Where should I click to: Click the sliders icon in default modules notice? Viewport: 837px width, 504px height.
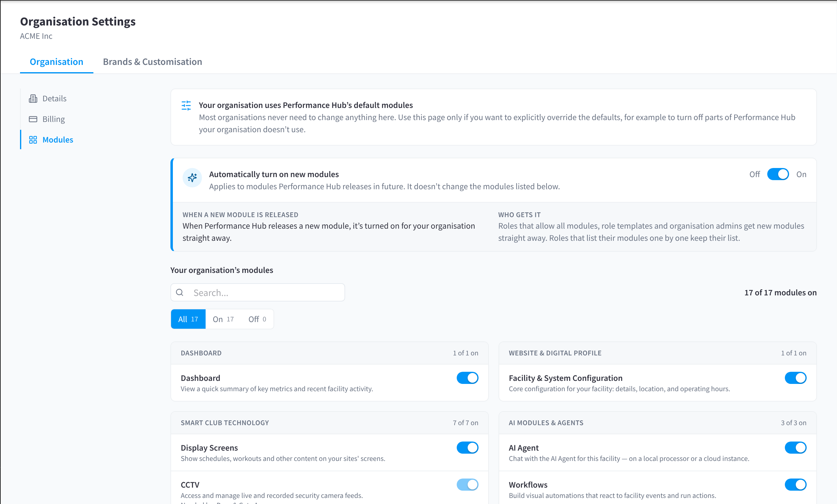[x=186, y=105]
